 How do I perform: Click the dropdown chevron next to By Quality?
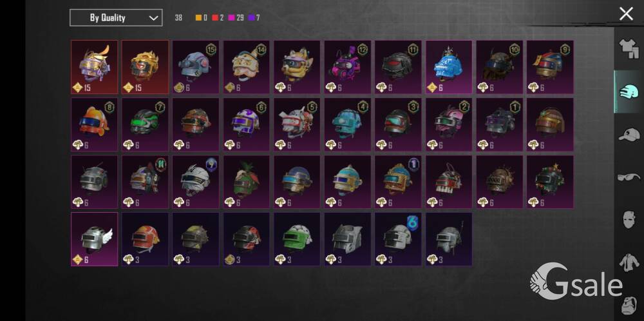pos(154,18)
